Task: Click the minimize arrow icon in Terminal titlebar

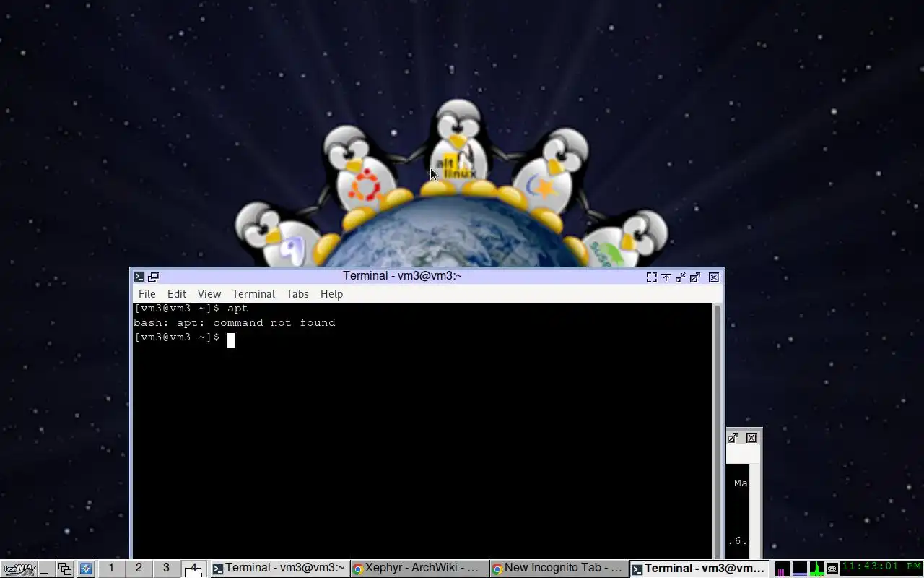Action: click(x=680, y=277)
